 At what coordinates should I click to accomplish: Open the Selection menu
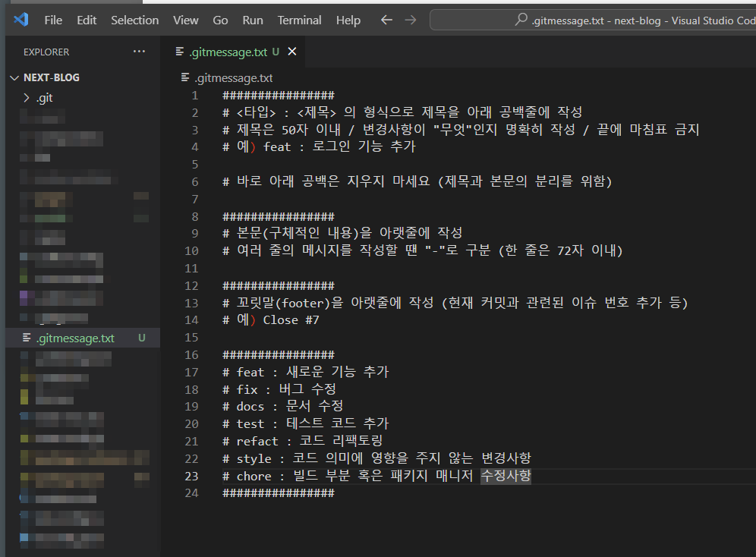135,20
